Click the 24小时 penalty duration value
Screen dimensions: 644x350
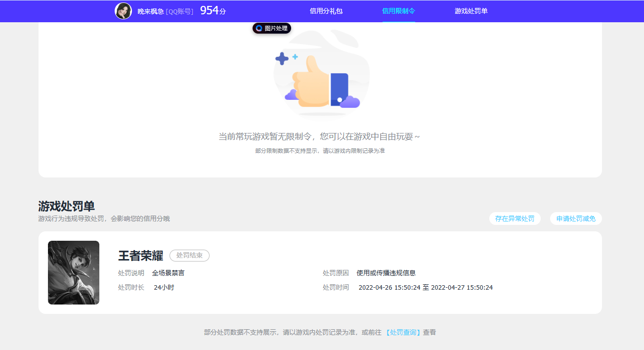coord(164,287)
